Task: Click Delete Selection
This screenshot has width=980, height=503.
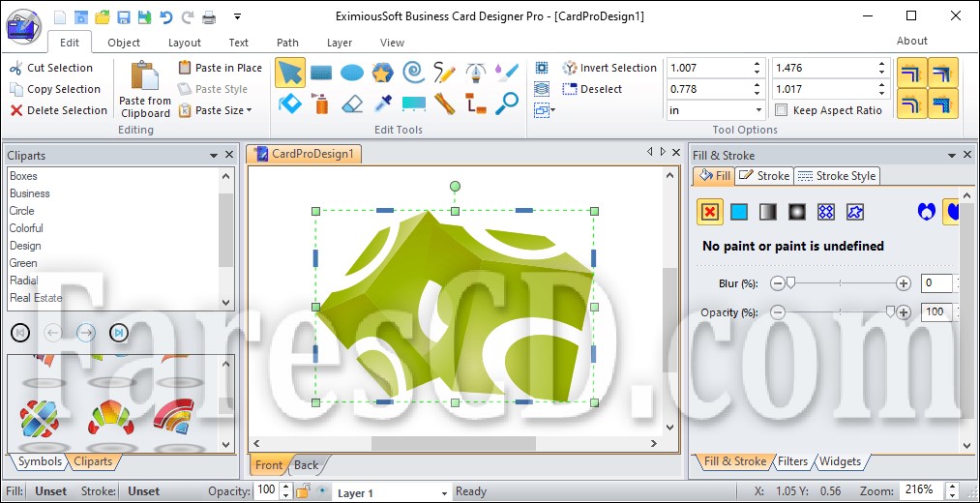Action: [x=59, y=110]
